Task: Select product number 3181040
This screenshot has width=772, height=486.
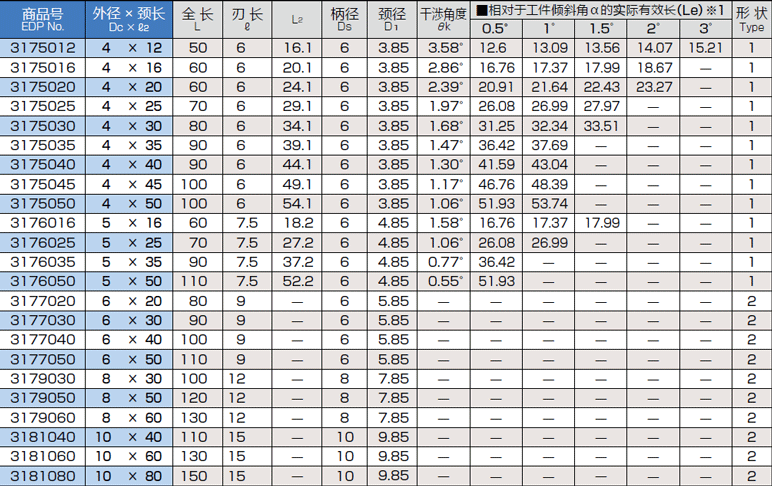Action: click(43, 437)
